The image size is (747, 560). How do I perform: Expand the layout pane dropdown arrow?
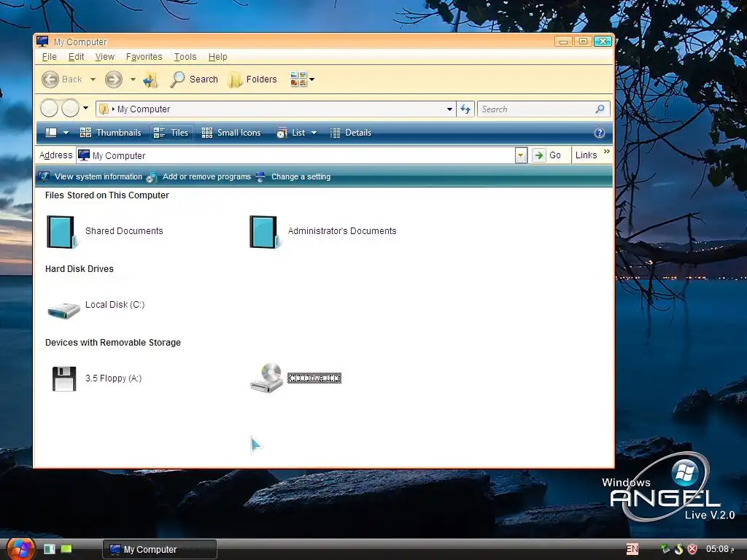(x=66, y=133)
